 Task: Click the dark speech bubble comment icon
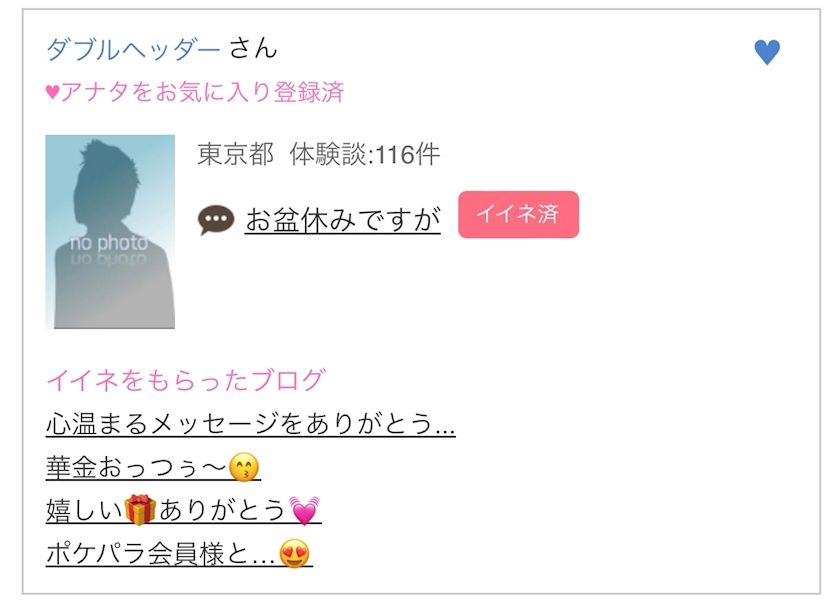(216, 220)
